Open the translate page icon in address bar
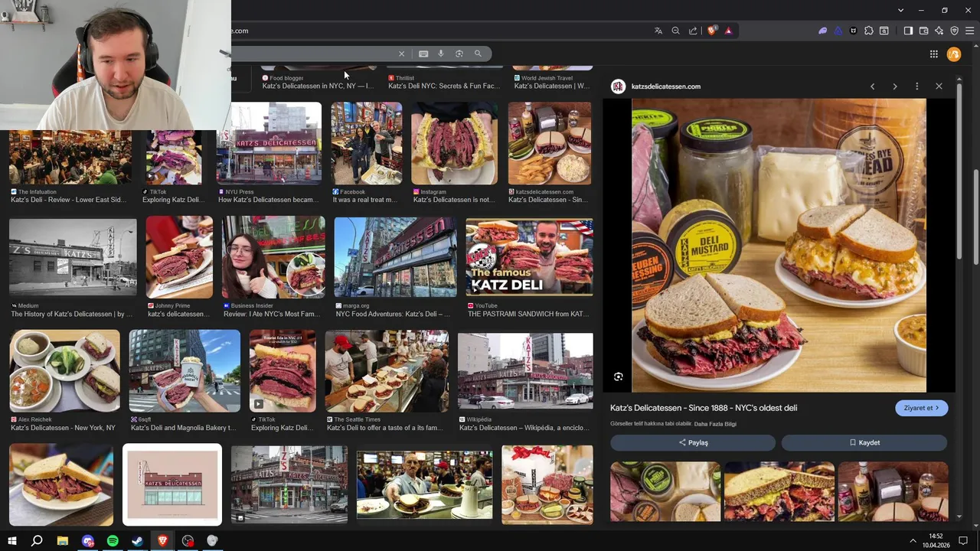The width and height of the screenshot is (980, 551). [658, 31]
